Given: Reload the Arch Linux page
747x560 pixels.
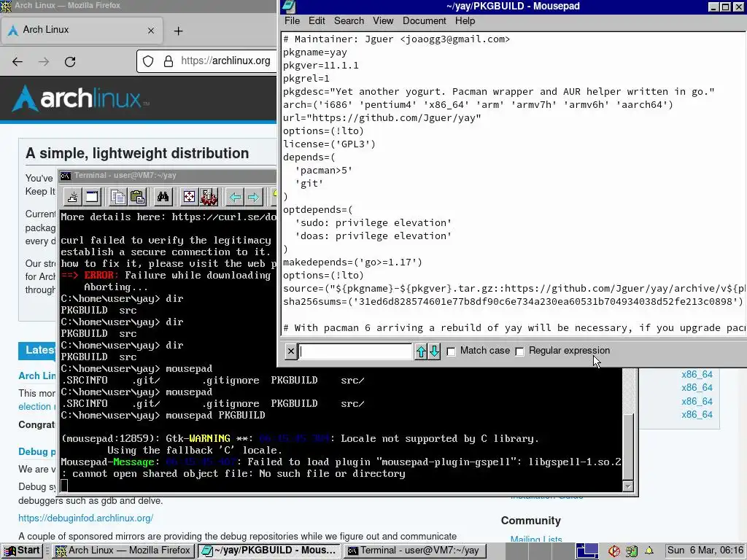Looking at the screenshot, I should pyautogui.click(x=70, y=61).
